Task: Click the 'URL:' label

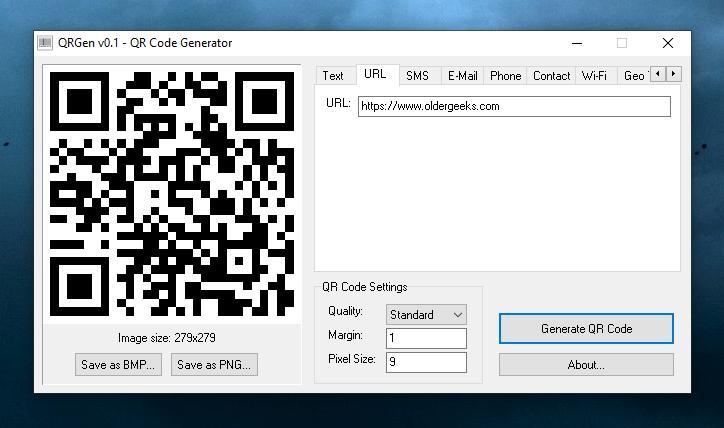Action: click(x=338, y=103)
